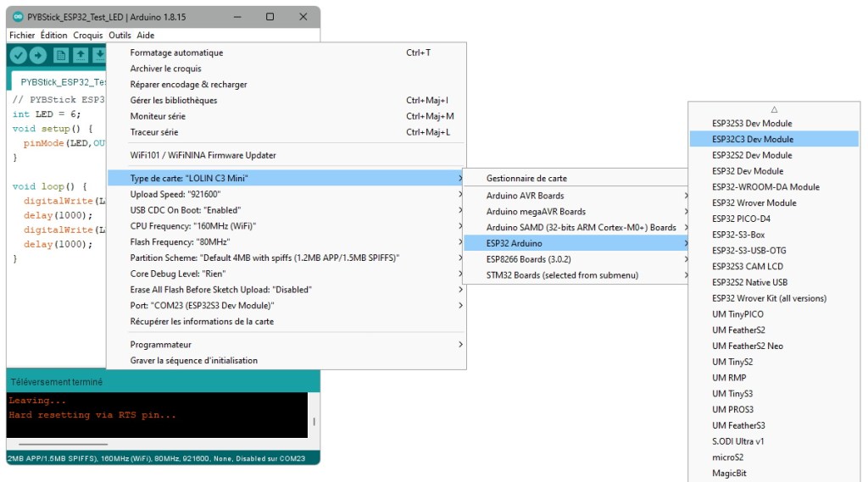Choose the LOLIN-style UM TinyPICO board entry
Image resolution: width=868 pixels, height=482 pixels.
[739, 314]
